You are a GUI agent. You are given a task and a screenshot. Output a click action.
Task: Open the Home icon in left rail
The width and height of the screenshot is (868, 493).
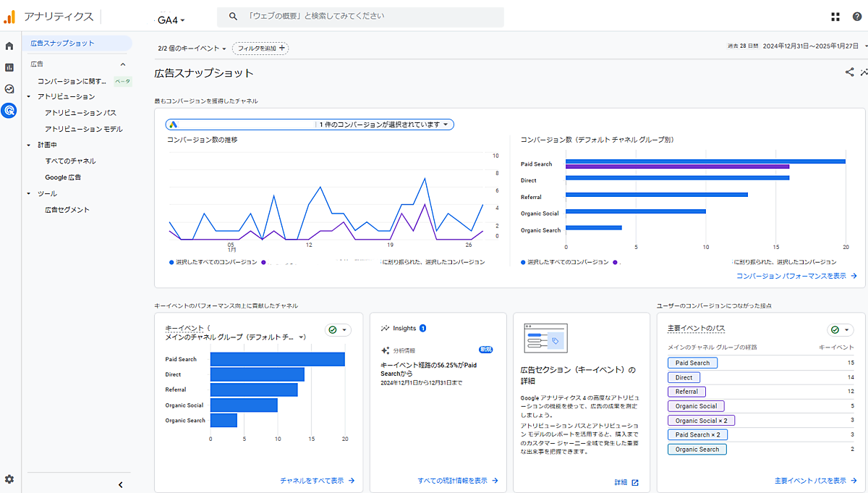[9, 46]
